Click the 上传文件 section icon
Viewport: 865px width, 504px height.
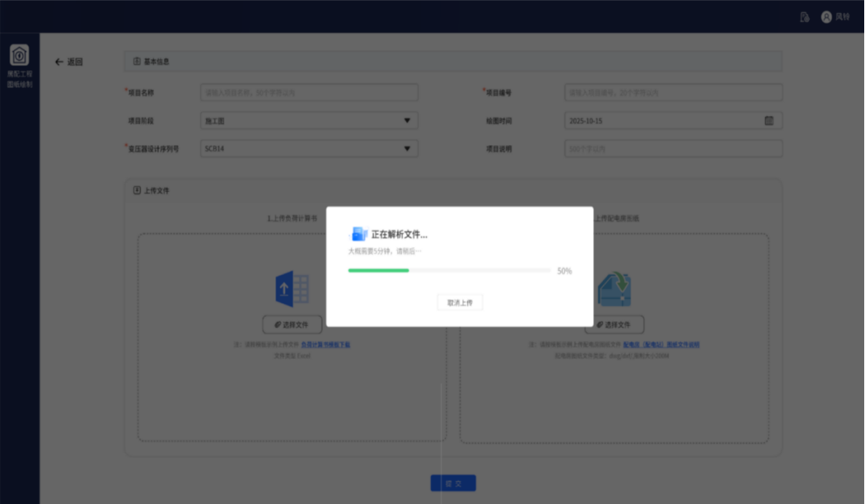pyautogui.click(x=137, y=190)
